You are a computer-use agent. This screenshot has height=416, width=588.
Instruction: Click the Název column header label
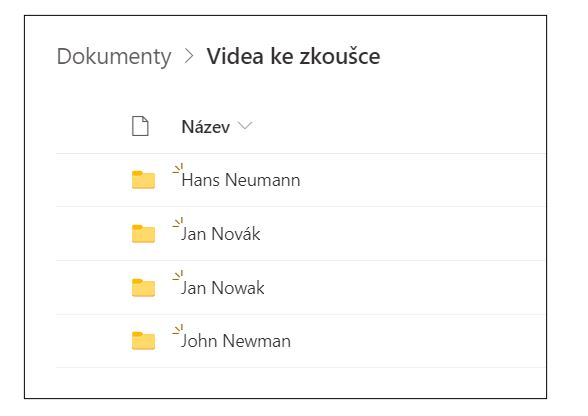[206, 127]
